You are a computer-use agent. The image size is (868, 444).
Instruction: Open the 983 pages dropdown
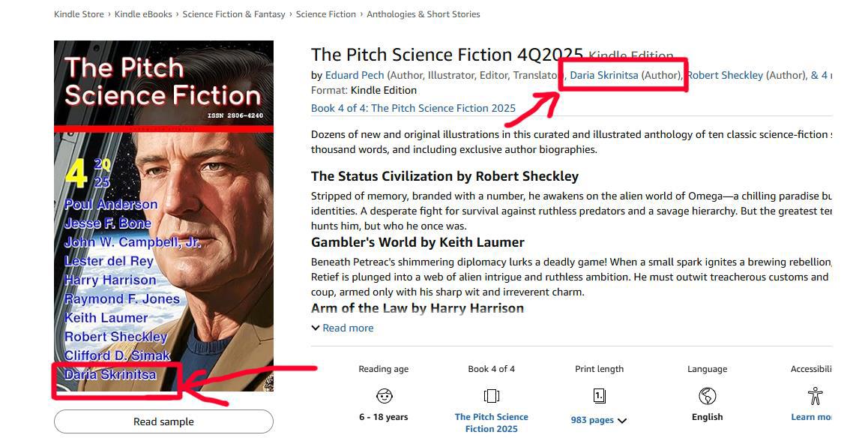(599, 420)
